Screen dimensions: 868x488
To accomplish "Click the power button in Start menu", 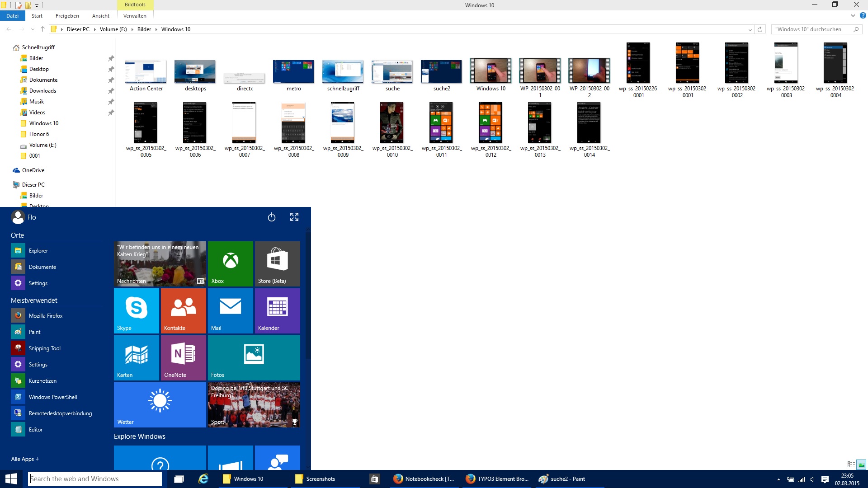I will coord(272,217).
